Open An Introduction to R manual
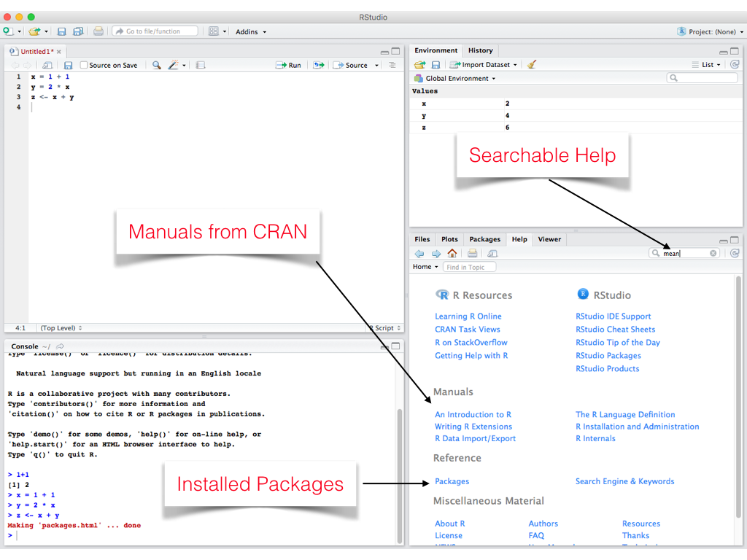This screenshot has height=560, width=747. coord(473,415)
